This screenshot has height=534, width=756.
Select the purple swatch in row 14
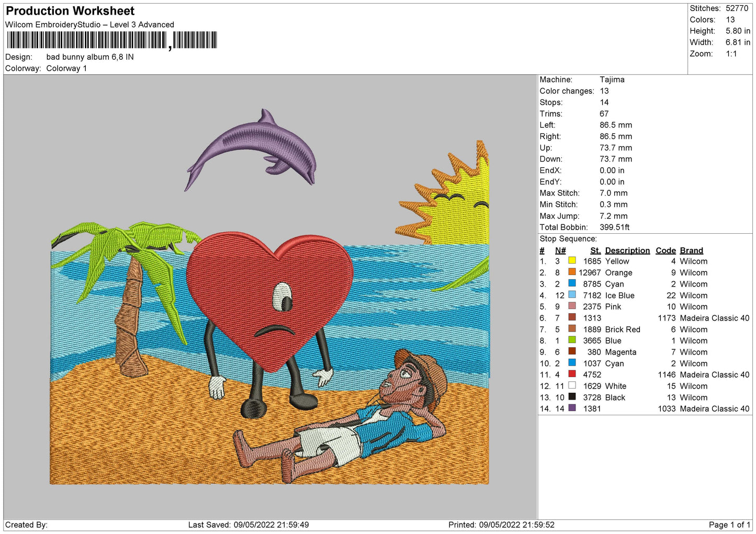572,408
